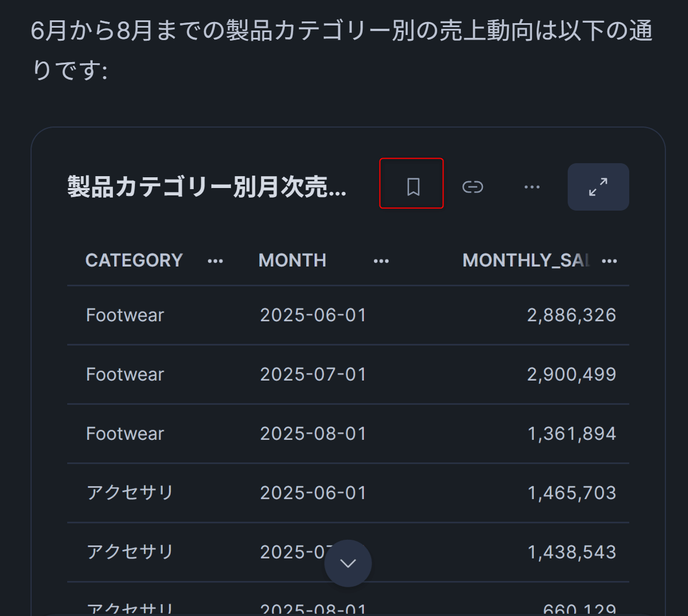Open CATEGORY column options menu
This screenshot has height=616, width=688.
click(x=215, y=261)
